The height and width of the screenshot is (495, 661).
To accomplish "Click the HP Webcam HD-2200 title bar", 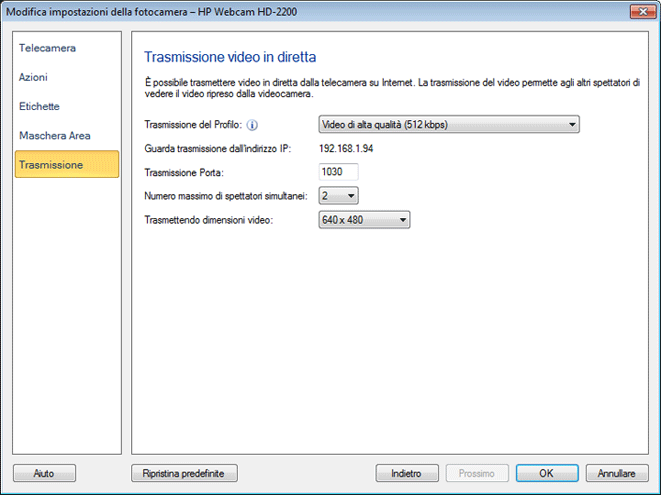I will [300, 10].
